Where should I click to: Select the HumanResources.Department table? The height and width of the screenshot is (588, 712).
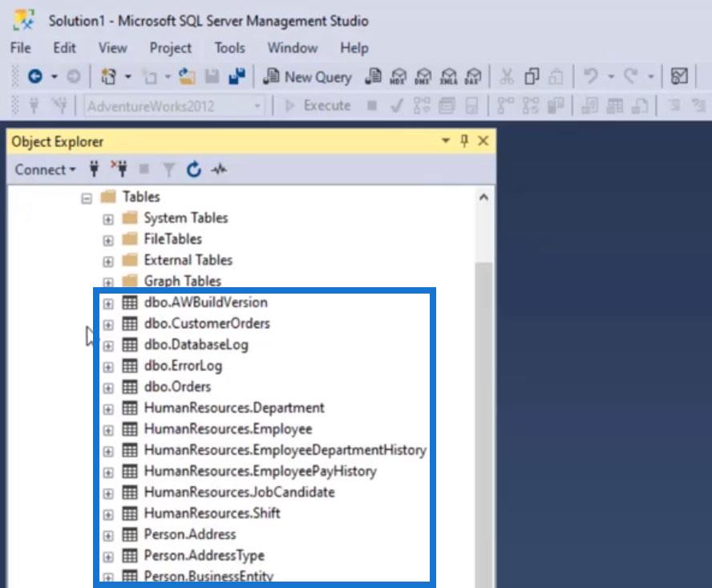tap(234, 408)
